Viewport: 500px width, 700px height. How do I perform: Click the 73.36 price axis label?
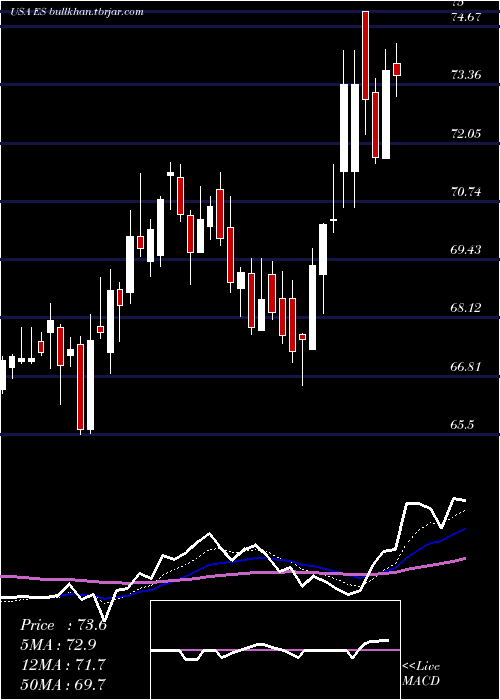point(466,75)
